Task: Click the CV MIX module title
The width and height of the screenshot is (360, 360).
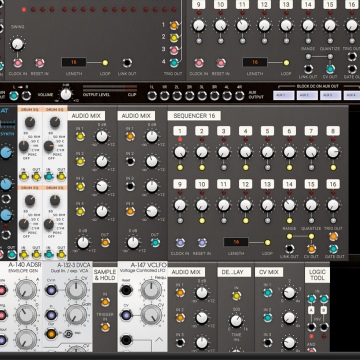Action: 269,272
